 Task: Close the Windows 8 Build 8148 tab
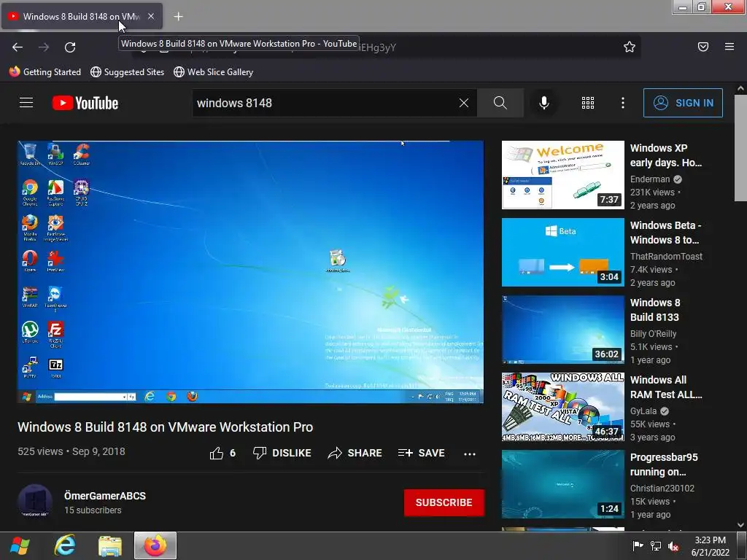coord(150,16)
